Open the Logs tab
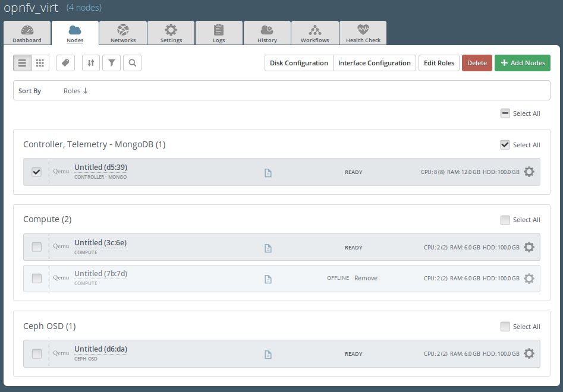Screen dimensions: 563x392 [x=219, y=33]
